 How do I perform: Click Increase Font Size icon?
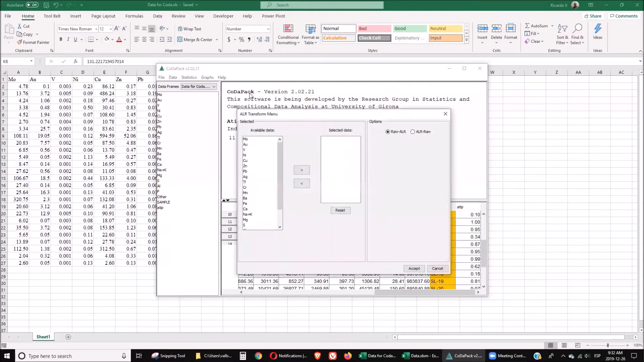point(117,29)
